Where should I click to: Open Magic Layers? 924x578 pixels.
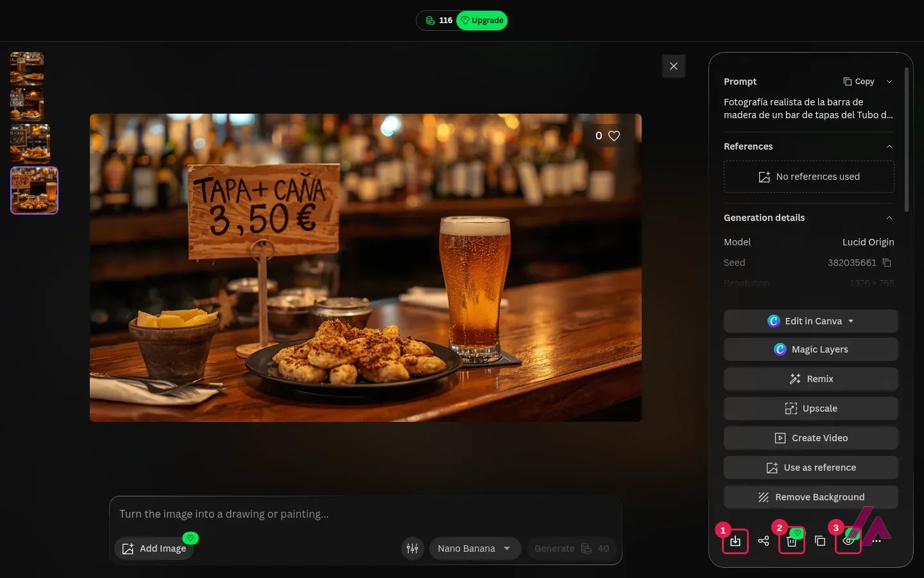[811, 349]
